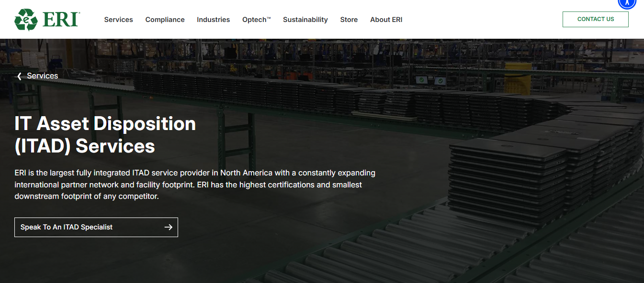Open the Optech menu item
This screenshot has width=644, height=283.
click(x=256, y=20)
